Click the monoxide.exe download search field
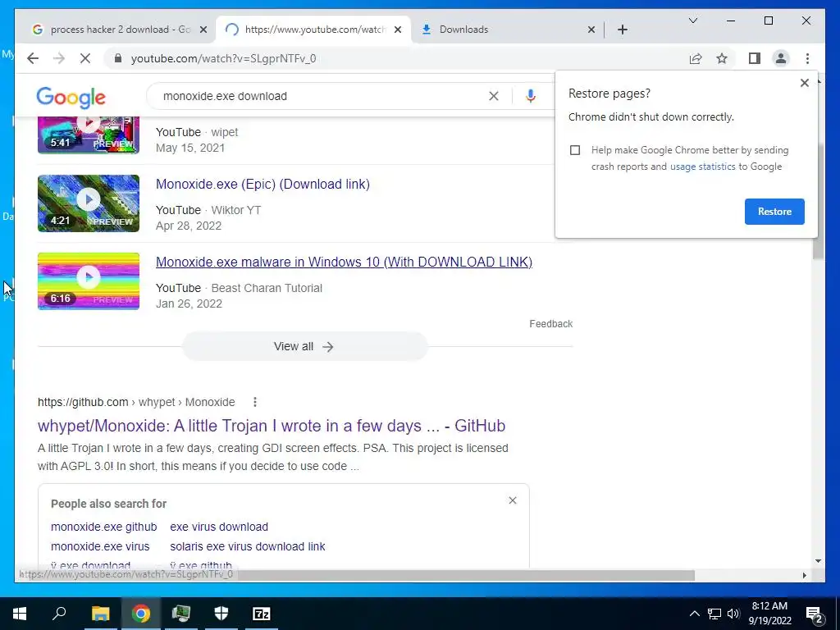Image resolution: width=840 pixels, height=630 pixels. click(322, 96)
